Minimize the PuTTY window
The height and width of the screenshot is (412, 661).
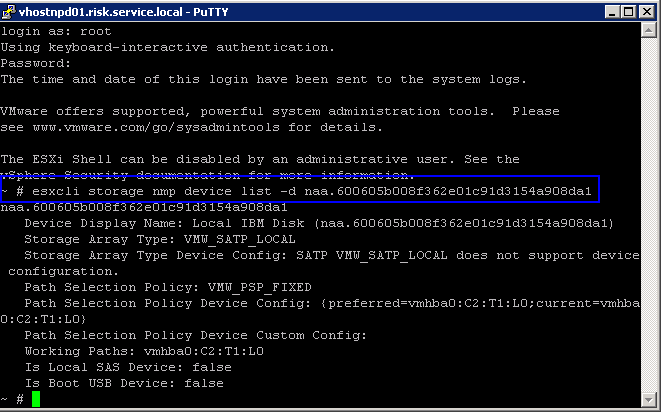pos(612,12)
